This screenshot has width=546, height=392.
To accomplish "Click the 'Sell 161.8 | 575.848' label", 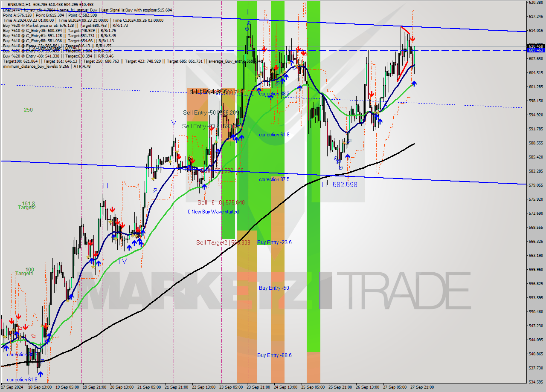I will pos(221,203).
